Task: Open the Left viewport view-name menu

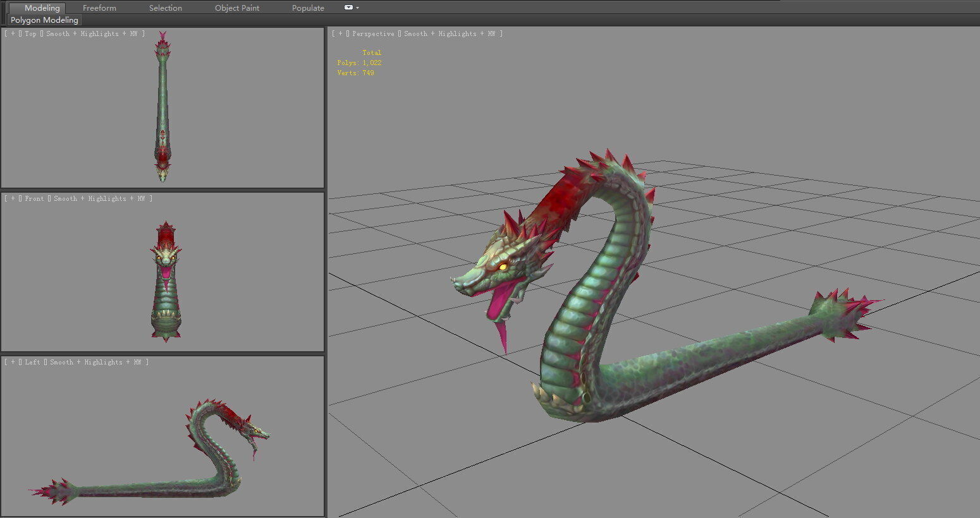Action: (33, 362)
